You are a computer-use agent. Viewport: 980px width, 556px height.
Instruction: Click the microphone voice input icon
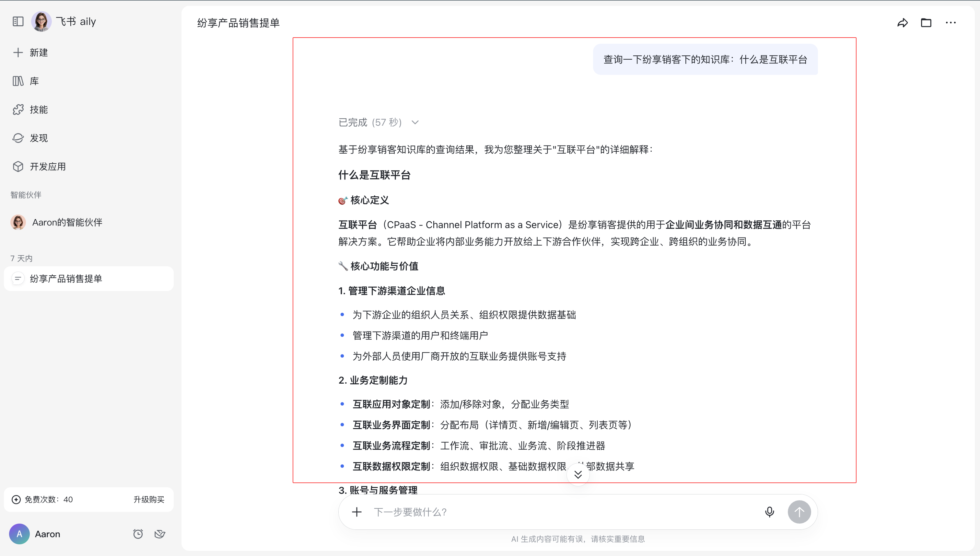pyautogui.click(x=769, y=512)
